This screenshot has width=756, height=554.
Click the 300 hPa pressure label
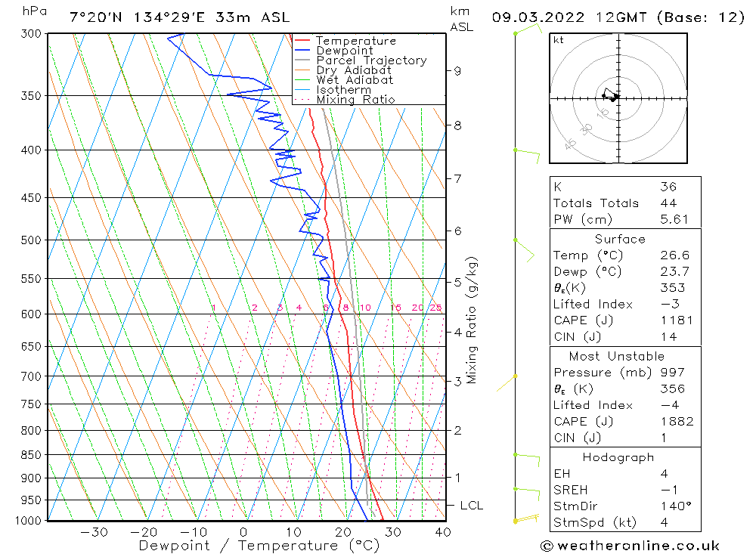(x=31, y=34)
